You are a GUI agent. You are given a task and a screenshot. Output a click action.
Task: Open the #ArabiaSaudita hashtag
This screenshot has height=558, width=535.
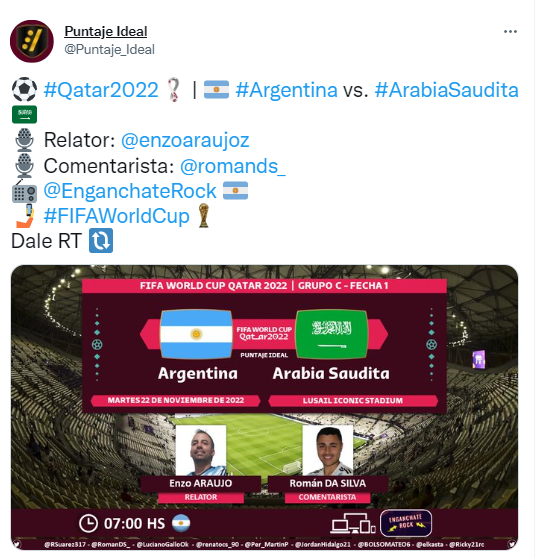(x=446, y=90)
